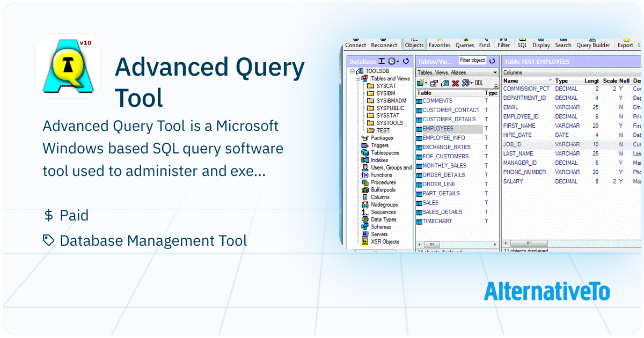This screenshot has height=338, width=644.
Task: Open the SQL toolbar button
Action: pyautogui.click(x=522, y=45)
